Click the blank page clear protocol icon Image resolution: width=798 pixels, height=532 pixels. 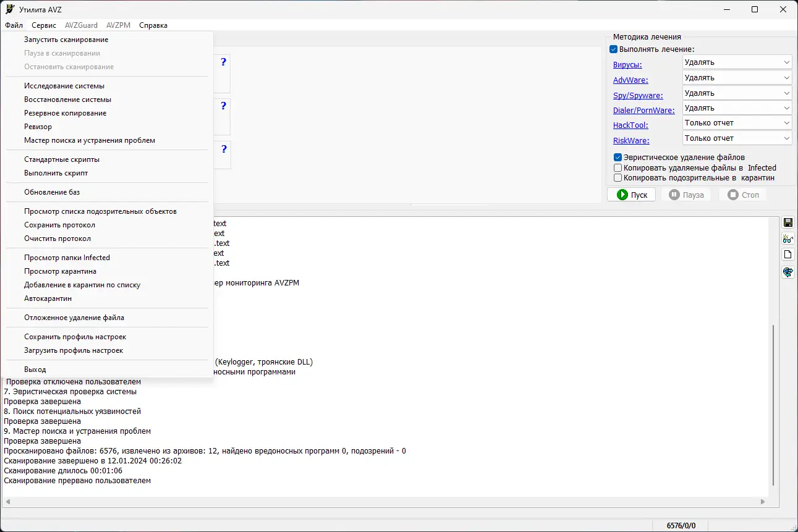point(787,255)
